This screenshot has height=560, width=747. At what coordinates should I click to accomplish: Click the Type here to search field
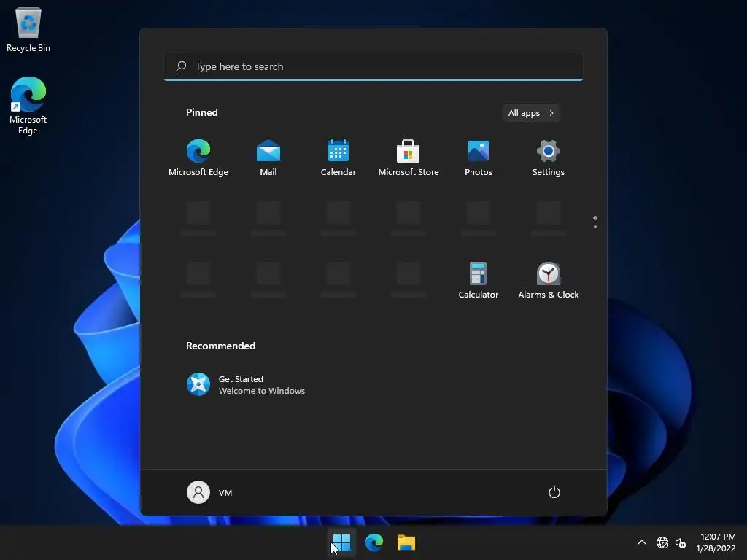(x=373, y=66)
